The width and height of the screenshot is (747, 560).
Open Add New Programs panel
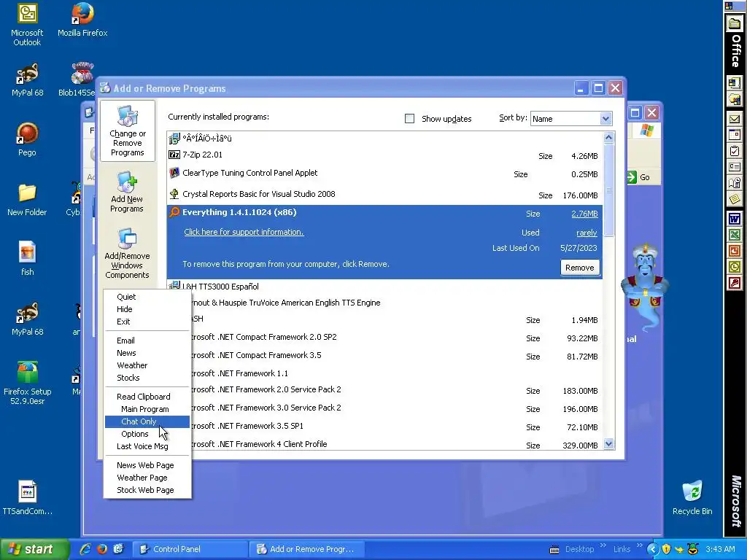[127, 192]
